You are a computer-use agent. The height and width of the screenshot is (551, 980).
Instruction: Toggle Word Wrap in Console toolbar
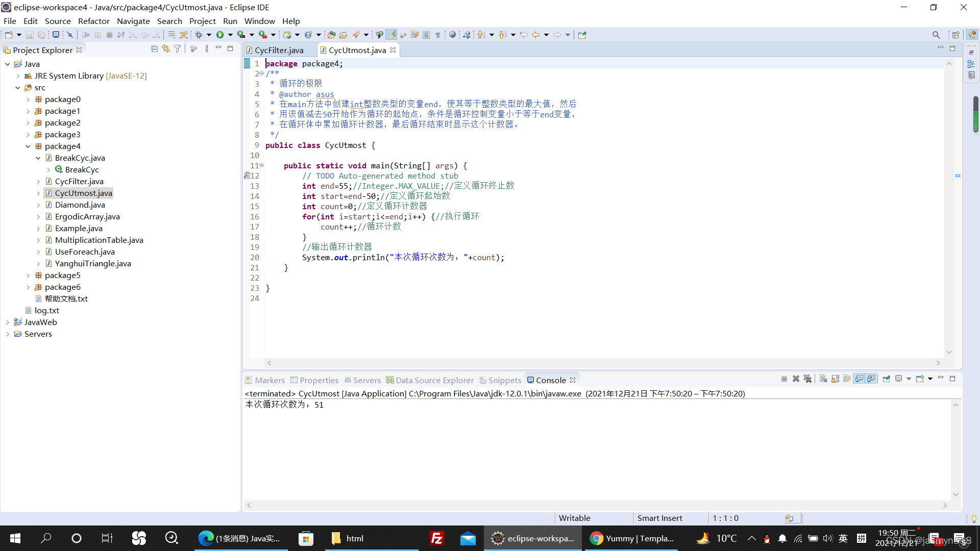click(847, 379)
